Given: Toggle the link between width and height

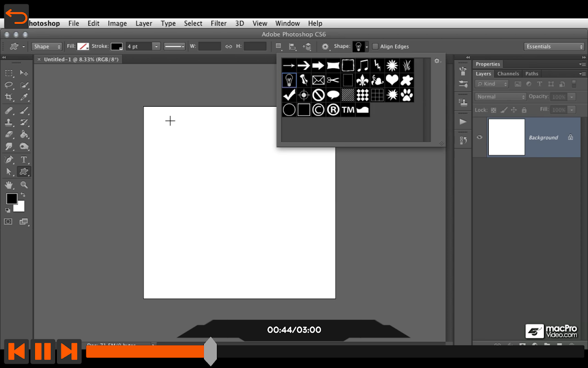Looking at the screenshot, I should tap(228, 46).
